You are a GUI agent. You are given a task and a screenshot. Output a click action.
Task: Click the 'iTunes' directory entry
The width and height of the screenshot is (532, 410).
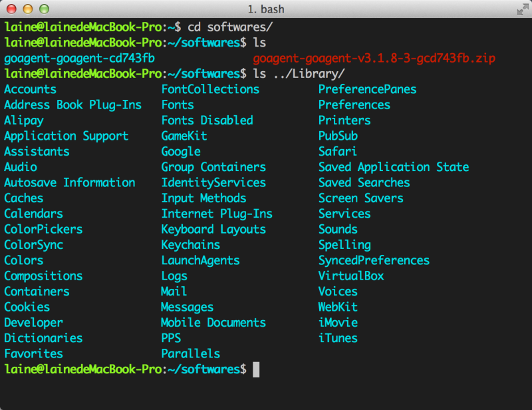(338, 338)
